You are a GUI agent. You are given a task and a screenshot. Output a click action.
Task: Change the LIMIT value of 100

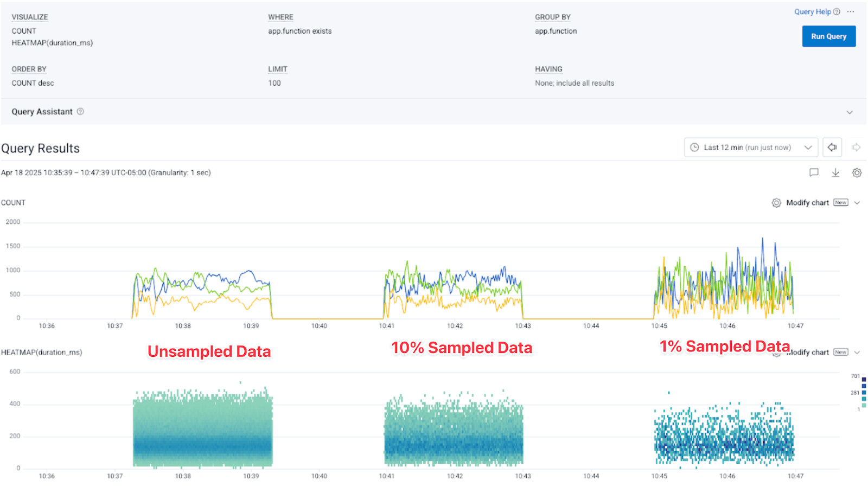(x=275, y=84)
